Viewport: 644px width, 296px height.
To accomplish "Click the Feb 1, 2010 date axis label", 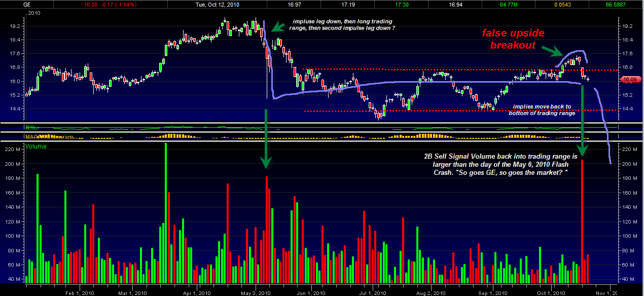I will [x=80, y=292].
